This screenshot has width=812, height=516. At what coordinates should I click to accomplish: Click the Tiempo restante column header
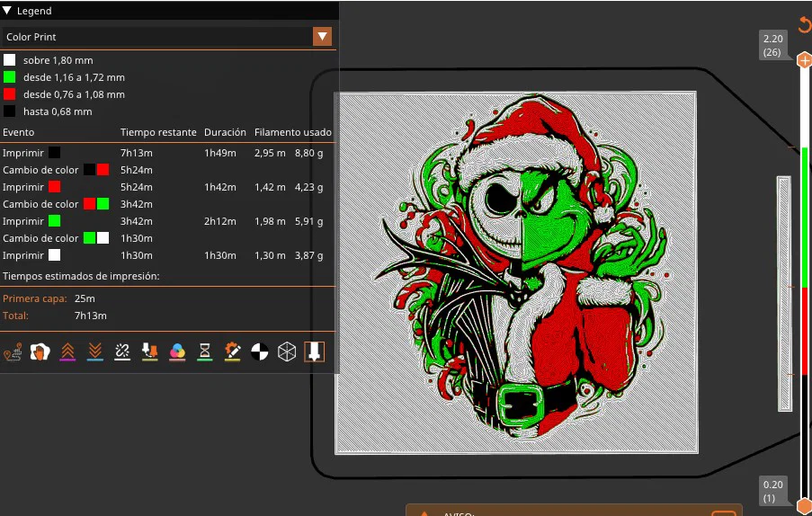[158, 132]
